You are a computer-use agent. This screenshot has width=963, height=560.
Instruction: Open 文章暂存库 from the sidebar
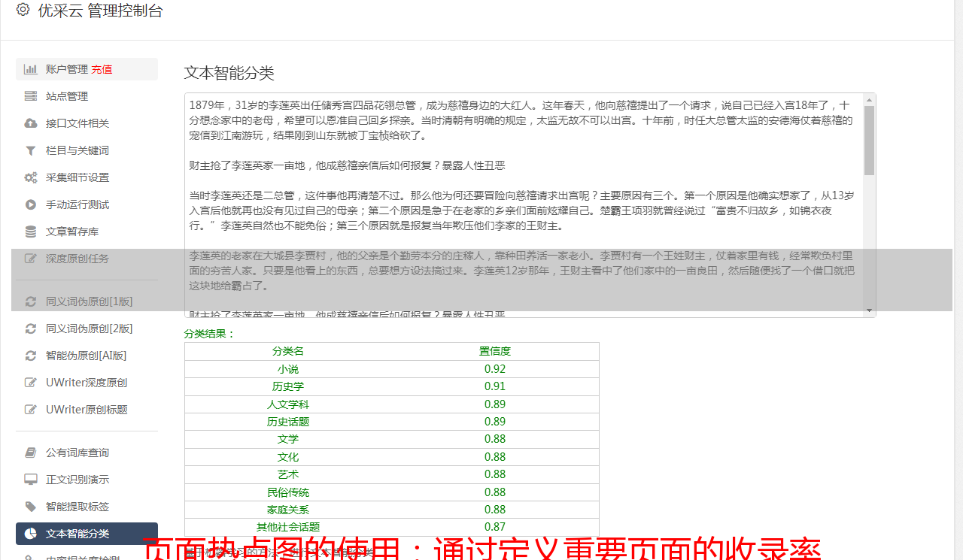(x=87, y=232)
